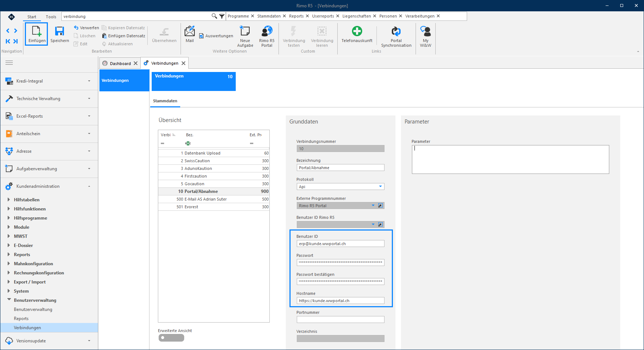This screenshot has height=350, width=644.
Task: Select the Stammdaten tab
Action: point(165,101)
